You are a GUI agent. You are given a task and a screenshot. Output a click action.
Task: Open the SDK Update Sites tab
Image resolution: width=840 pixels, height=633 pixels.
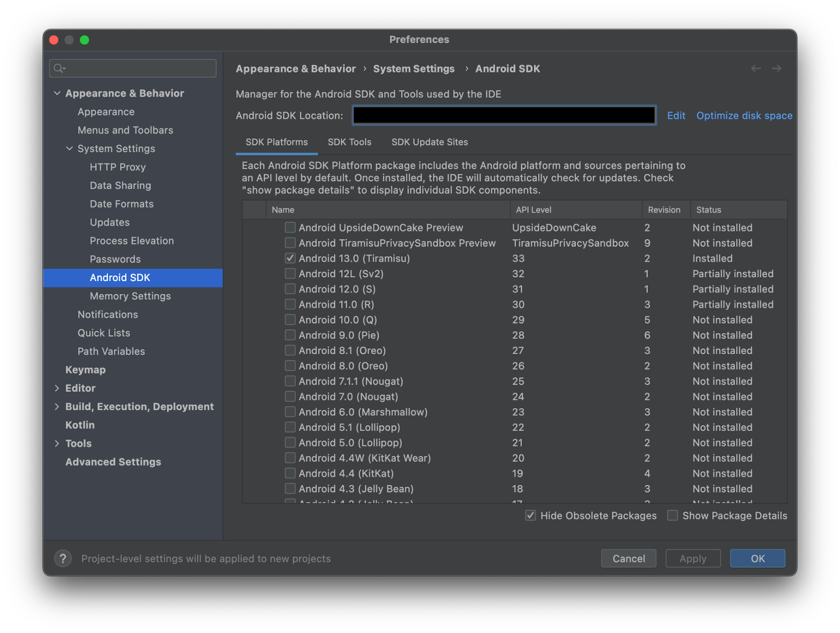tap(429, 142)
